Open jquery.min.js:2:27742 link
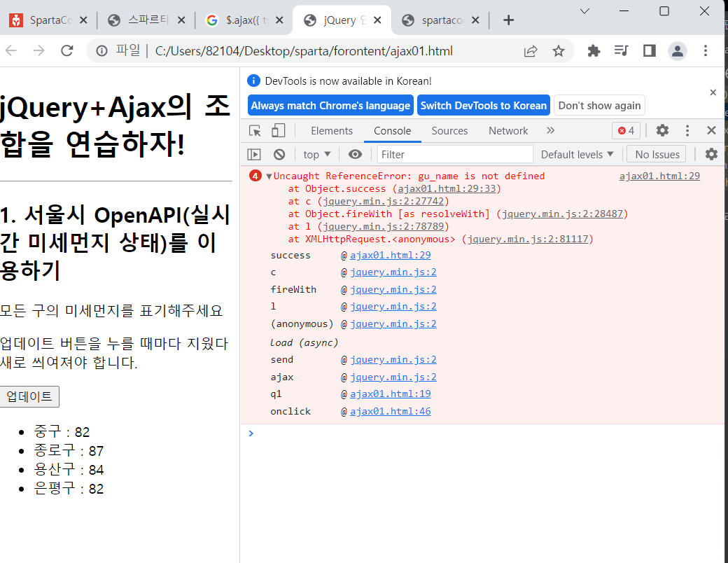Screen dimensions: 728x563 click(384, 201)
